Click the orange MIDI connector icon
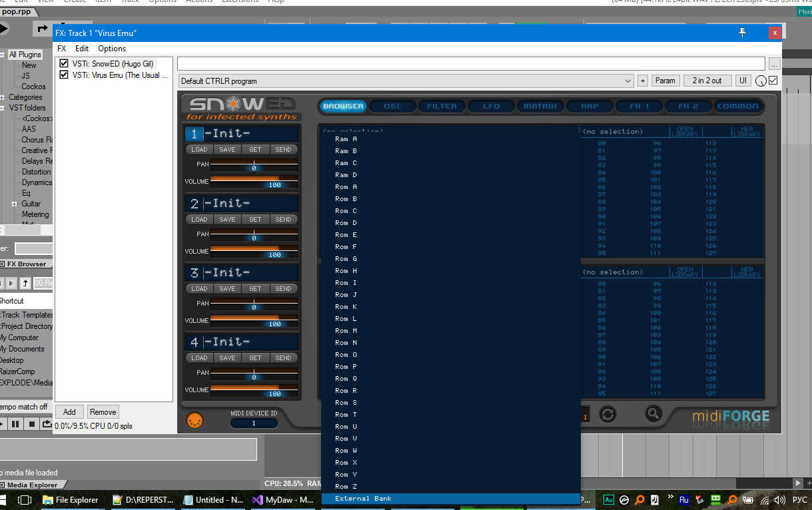This screenshot has height=510, width=812. click(x=195, y=421)
